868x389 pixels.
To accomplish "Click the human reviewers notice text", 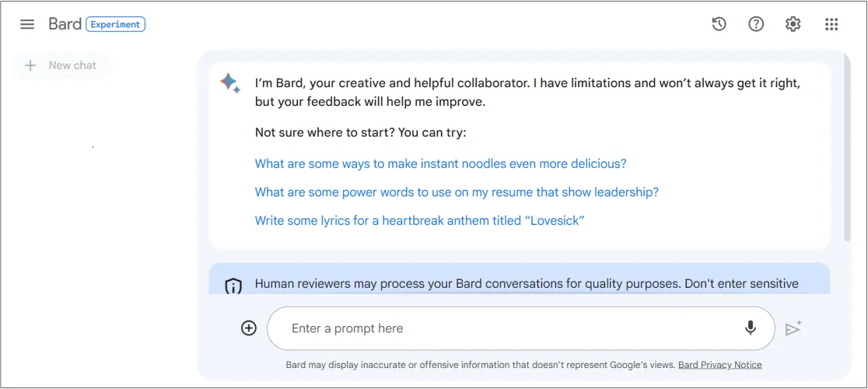I will pos(526,283).
